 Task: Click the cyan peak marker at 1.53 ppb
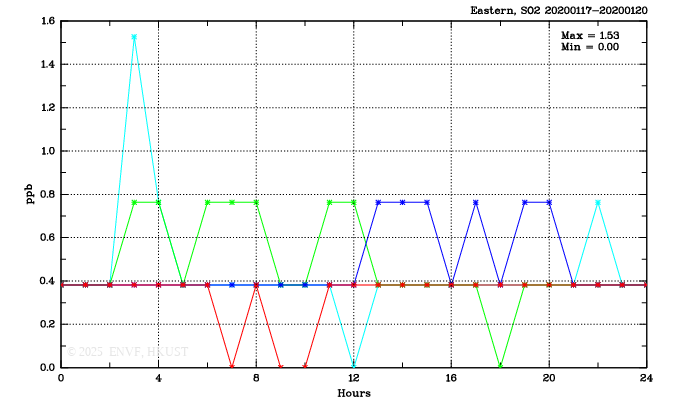coord(134,37)
